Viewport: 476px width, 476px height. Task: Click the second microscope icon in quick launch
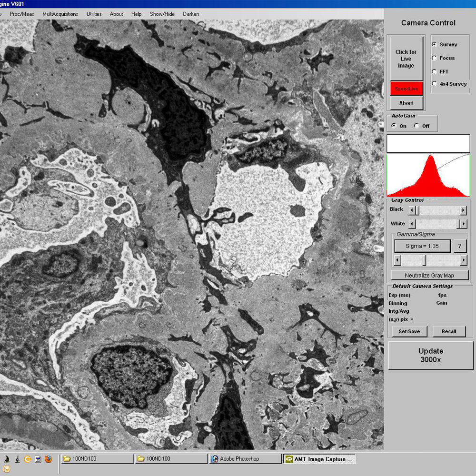pyautogui.click(x=17, y=459)
